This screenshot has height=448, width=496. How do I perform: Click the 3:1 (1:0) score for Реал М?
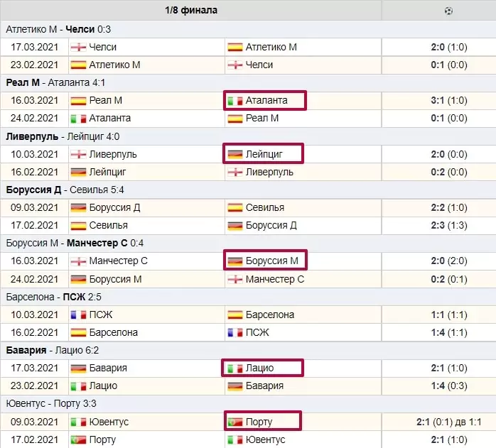tap(448, 101)
